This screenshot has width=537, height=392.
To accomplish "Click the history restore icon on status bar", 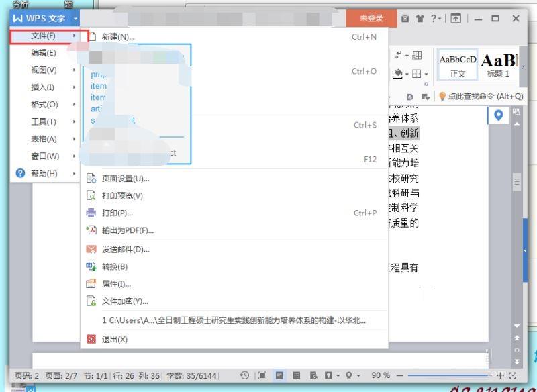I will point(244,374).
